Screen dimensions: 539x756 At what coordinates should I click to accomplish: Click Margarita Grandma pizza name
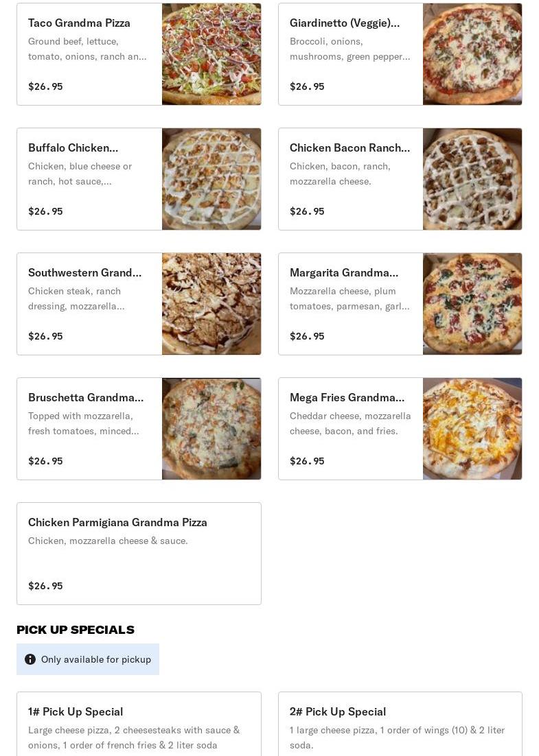tap(344, 272)
